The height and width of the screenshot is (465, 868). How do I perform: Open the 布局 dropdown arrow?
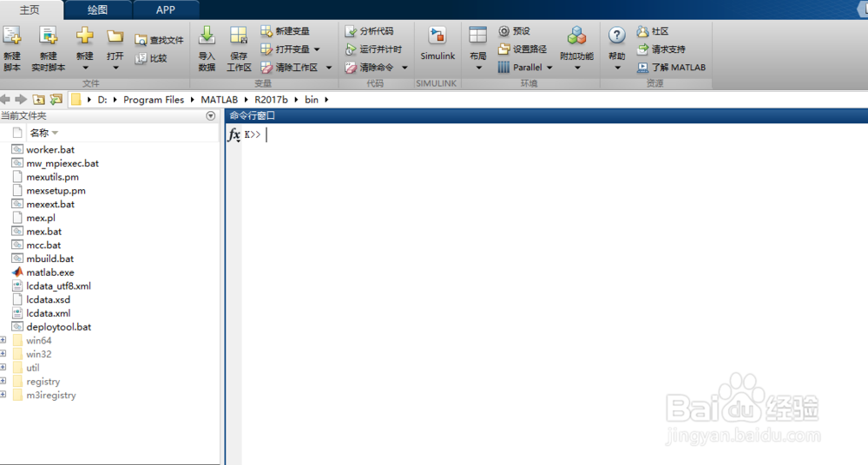479,68
